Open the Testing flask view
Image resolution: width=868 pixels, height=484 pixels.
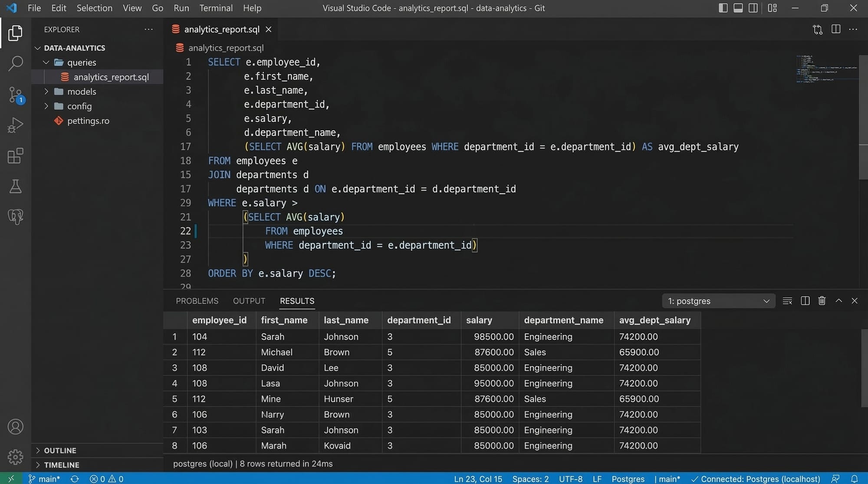[15, 186]
